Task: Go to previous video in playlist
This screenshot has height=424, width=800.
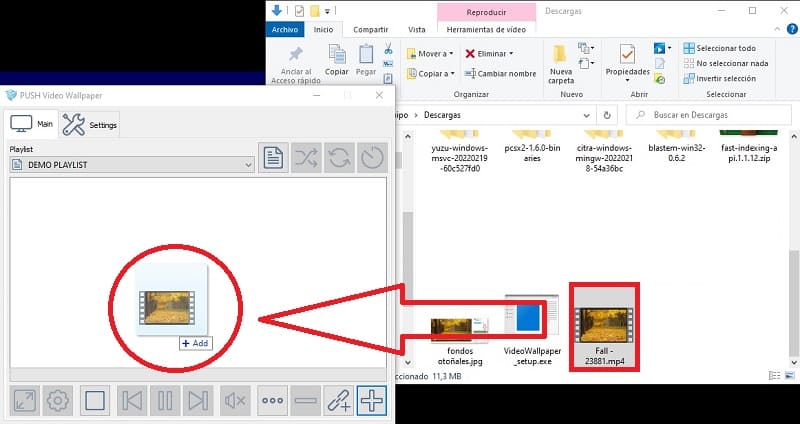Action: (132, 401)
